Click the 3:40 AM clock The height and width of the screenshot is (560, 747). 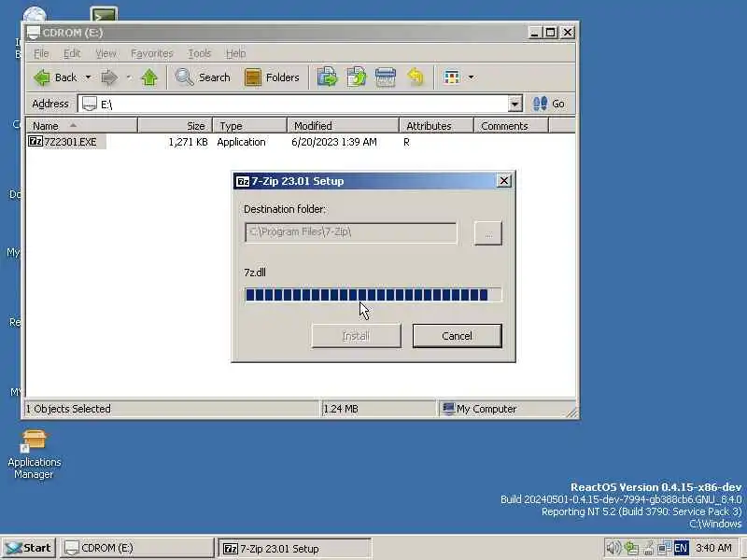coord(713,548)
